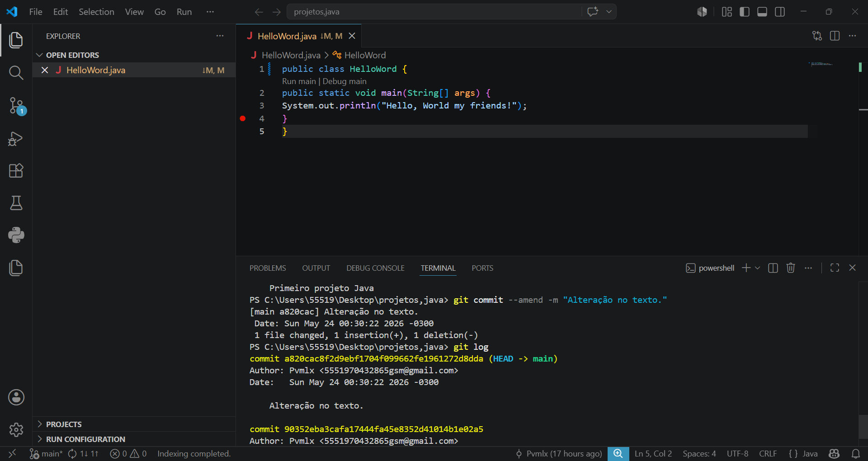Click the Debug main code lens

tap(344, 81)
